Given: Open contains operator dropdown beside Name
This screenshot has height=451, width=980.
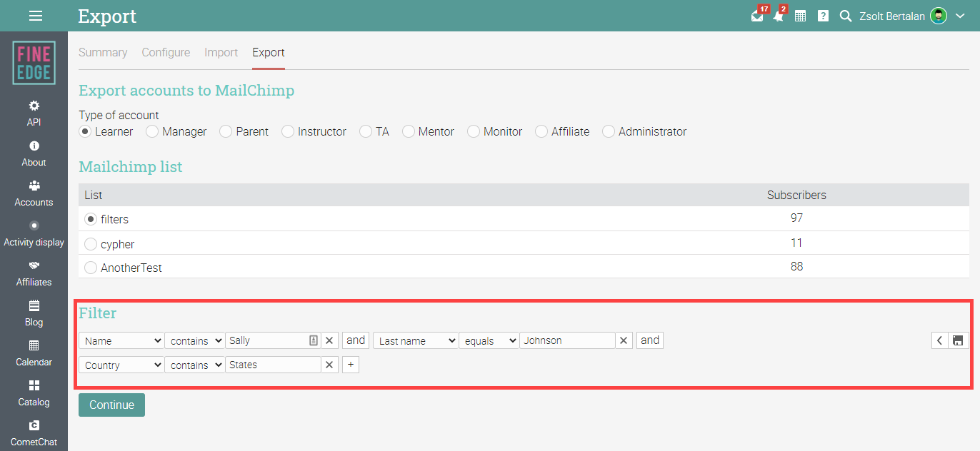Looking at the screenshot, I should point(195,341).
